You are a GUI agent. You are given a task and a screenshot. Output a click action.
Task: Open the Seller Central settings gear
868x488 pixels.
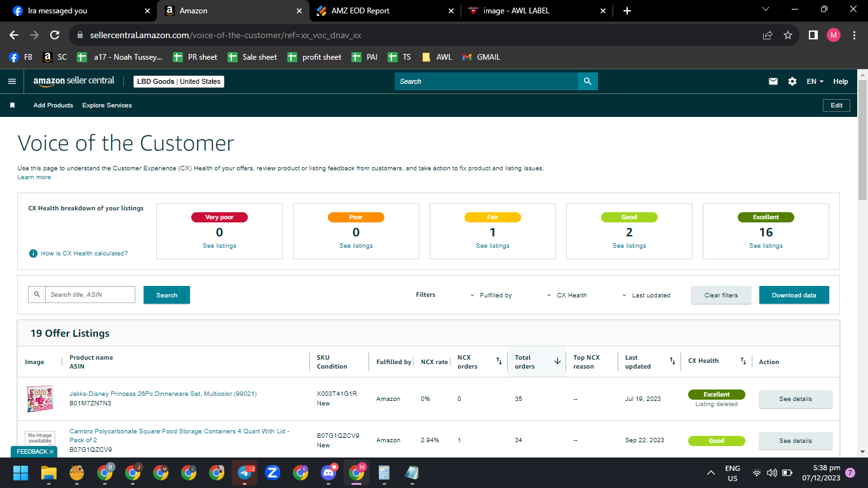792,81
